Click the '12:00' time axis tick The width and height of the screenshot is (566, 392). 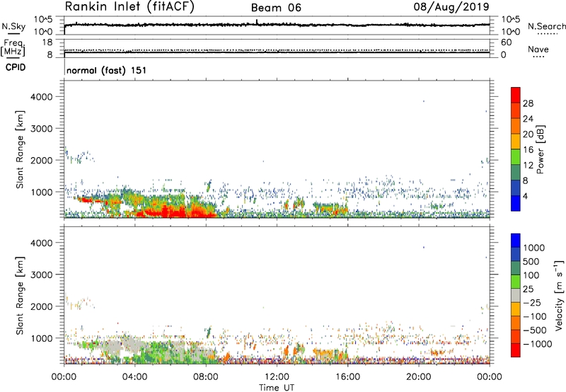pos(277,377)
